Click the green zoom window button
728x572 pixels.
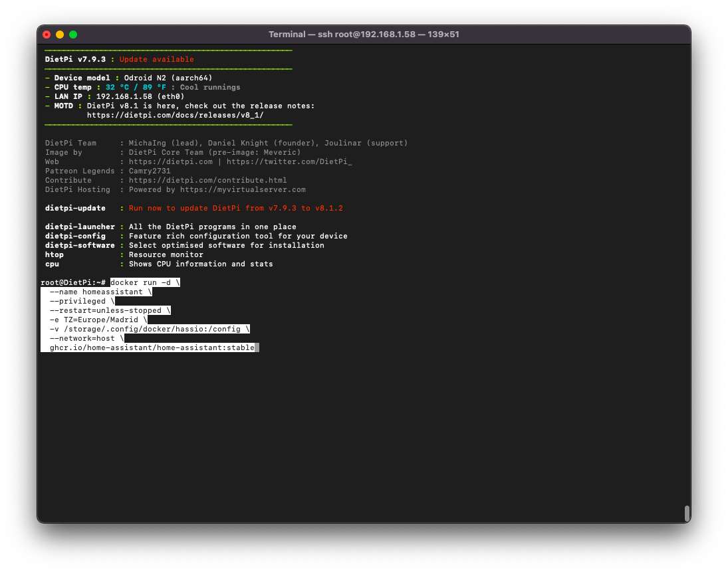(73, 35)
